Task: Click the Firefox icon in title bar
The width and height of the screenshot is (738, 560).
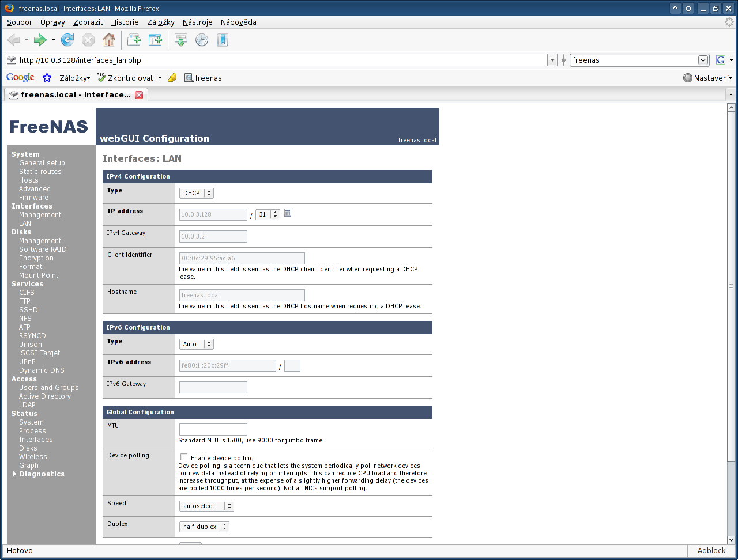Action: pyautogui.click(x=9, y=9)
